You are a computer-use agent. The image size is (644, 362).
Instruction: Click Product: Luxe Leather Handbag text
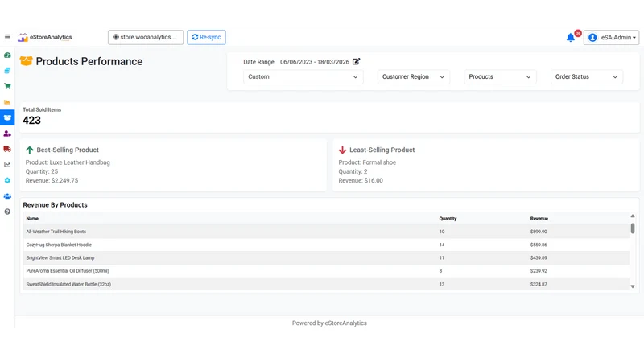pyautogui.click(x=68, y=162)
